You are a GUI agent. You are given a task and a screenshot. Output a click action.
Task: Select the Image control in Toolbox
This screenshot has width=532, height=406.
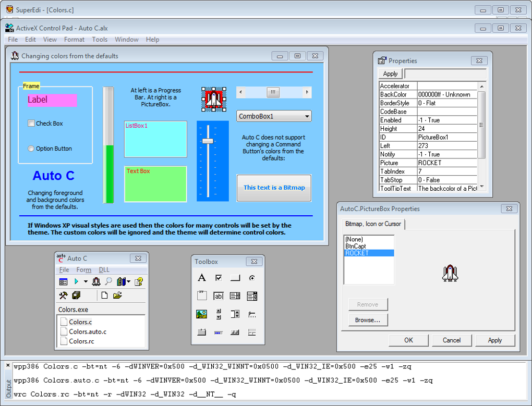click(201, 314)
